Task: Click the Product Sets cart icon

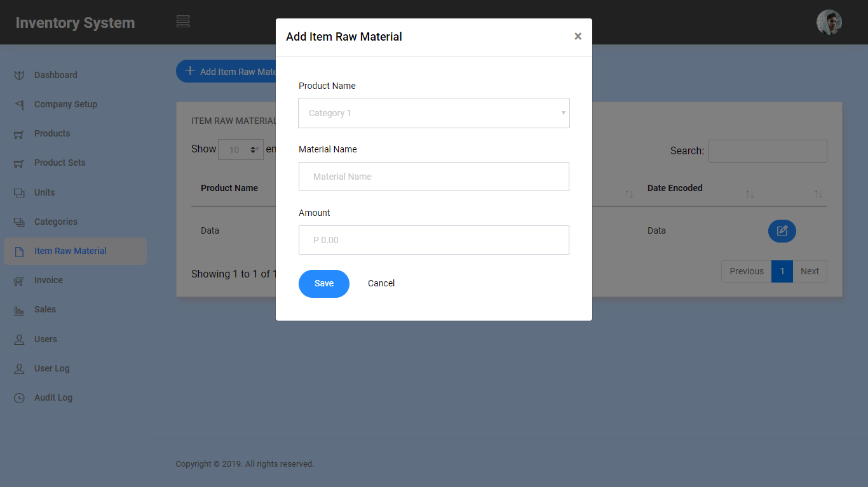Action: (19, 163)
